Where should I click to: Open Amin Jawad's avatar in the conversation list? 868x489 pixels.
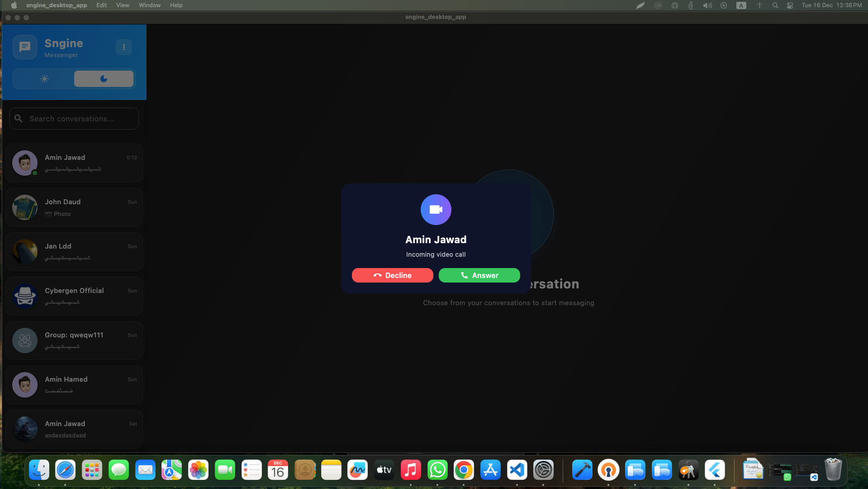[x=25, y=163]
